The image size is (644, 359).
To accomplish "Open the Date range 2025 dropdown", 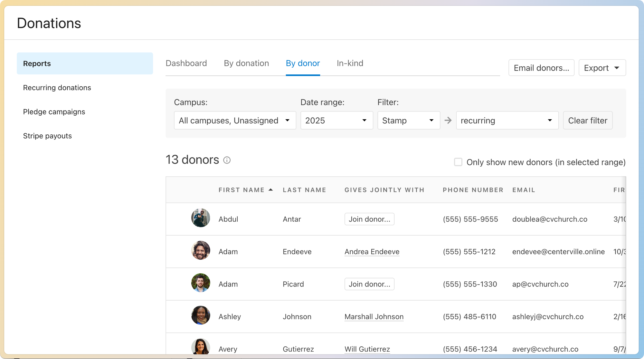I will tap(336, 121).
